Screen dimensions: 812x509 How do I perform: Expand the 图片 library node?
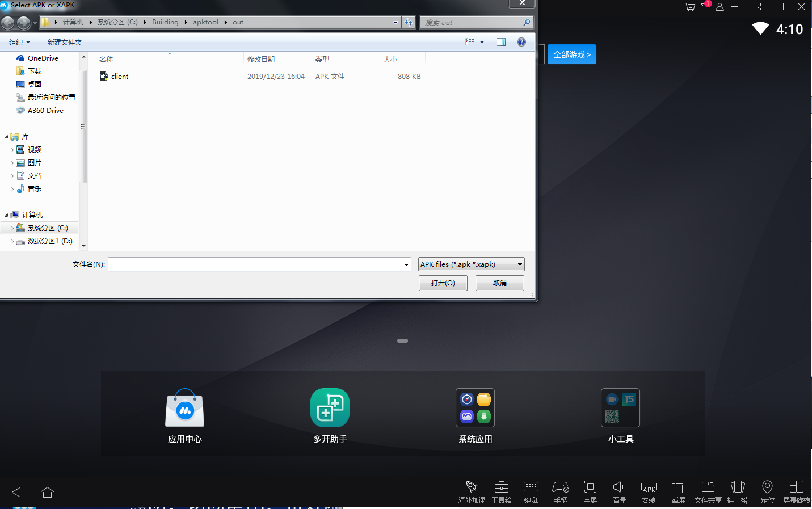[x=12, y=163]
